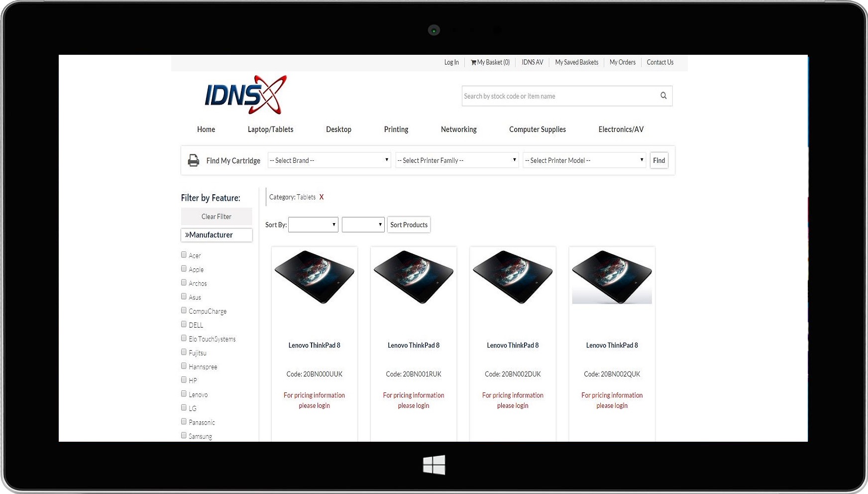Open the Select Brand dropdown

329,160
